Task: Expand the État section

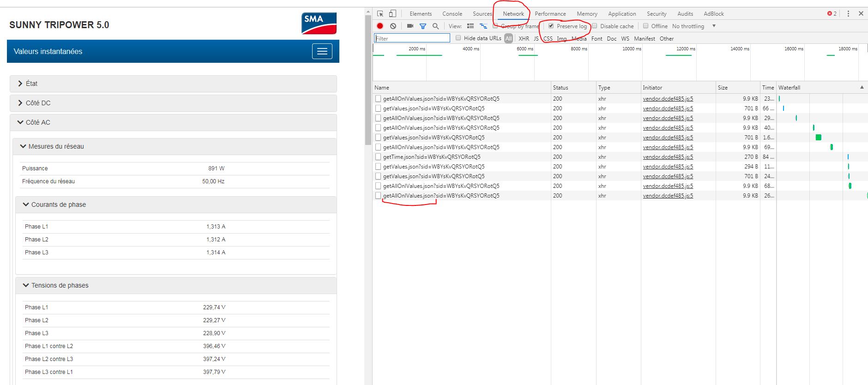Action: pyautogui.click(x=173, y=84)
